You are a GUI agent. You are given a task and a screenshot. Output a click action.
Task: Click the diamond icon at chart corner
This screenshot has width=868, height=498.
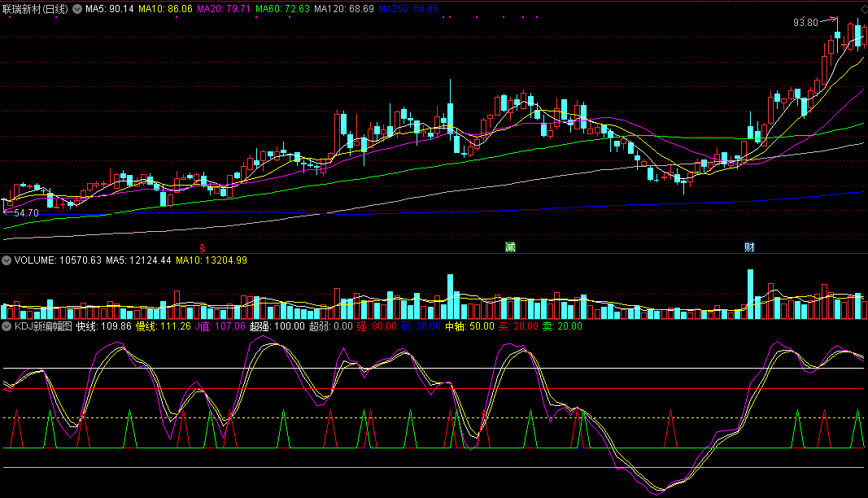click(x=864, y=9)
